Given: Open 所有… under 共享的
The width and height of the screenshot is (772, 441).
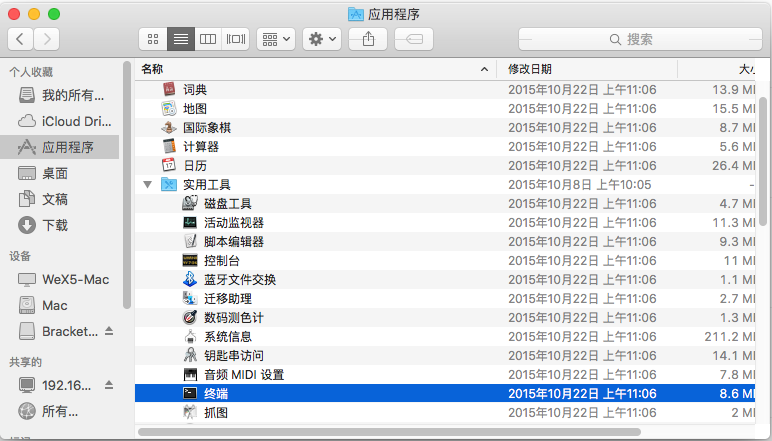Looking at the screenshot, I should pos(61,411).
